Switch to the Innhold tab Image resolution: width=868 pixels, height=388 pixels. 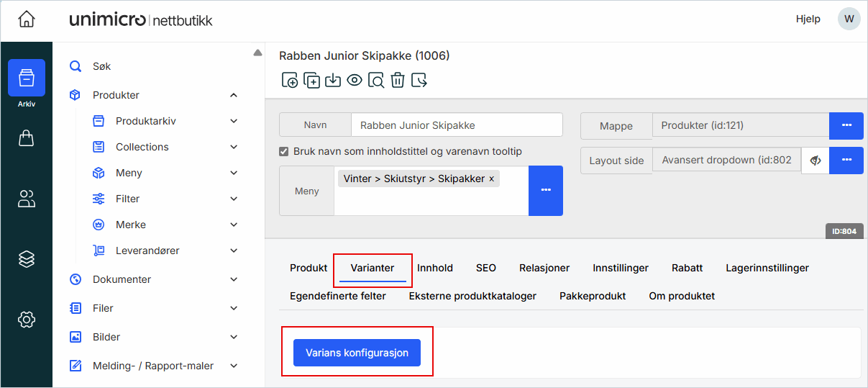[435, 268]
